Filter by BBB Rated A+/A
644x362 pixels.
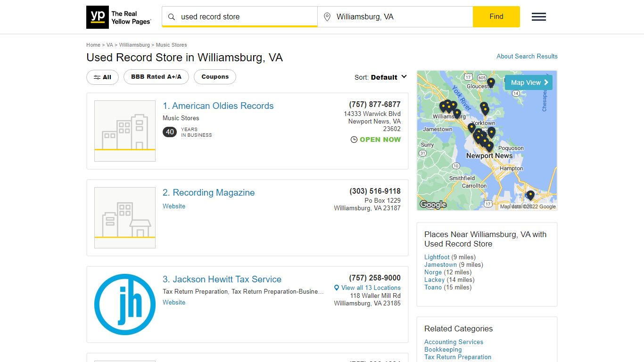pos(156,77)
